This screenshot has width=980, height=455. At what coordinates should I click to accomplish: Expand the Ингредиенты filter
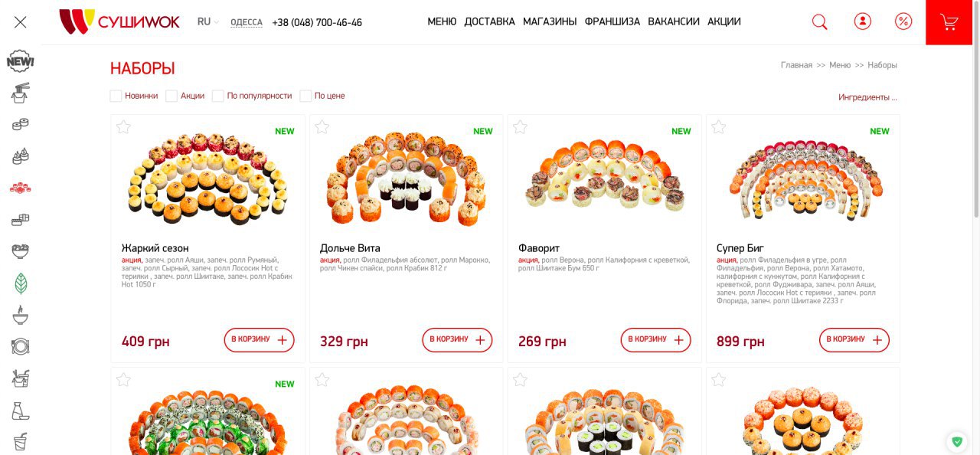click(867, 97)
